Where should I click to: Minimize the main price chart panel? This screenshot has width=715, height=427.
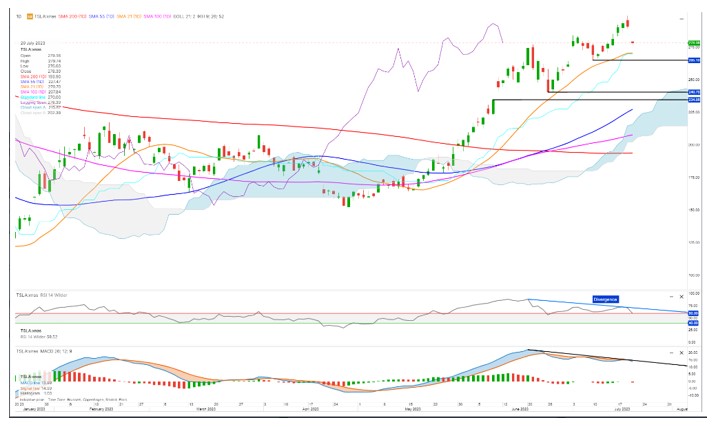pyautogui.click(x=682, y=19)
